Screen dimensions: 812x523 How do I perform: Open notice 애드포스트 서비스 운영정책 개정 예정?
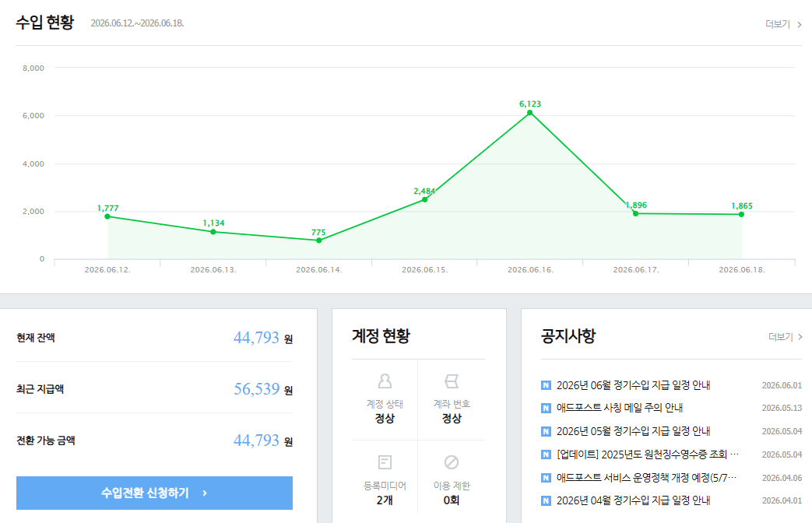click(646, 477)
